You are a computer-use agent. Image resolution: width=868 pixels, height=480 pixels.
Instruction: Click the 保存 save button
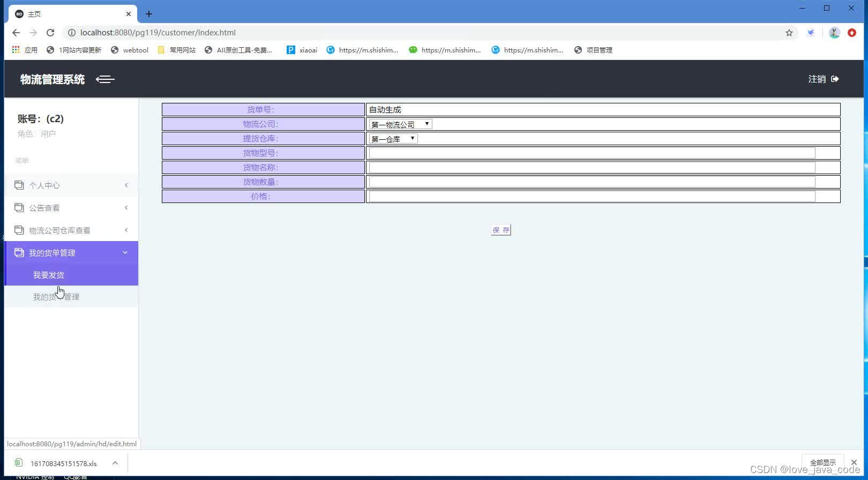point(501,230)
